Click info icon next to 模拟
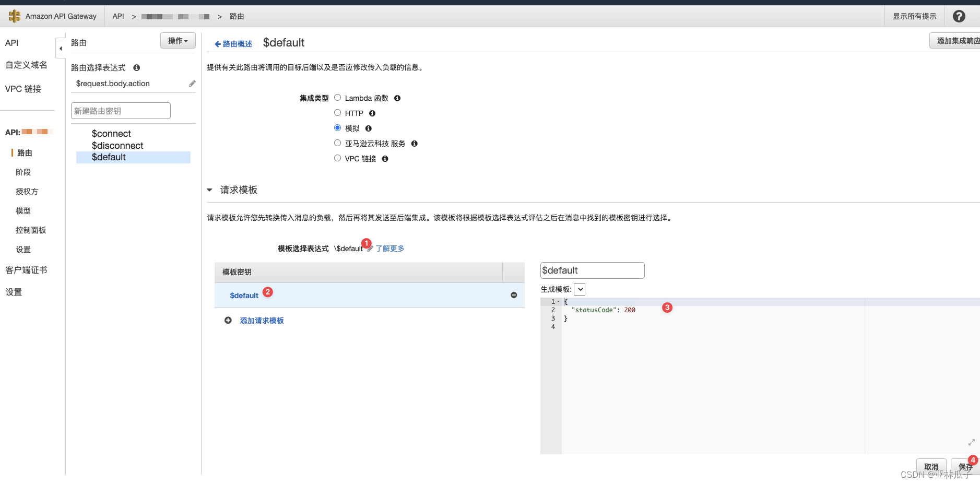 [369, 128]
